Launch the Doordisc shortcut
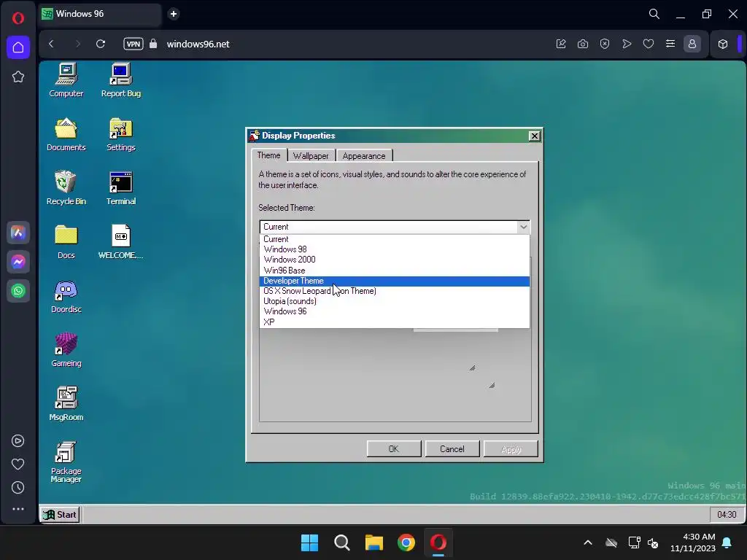Image resolution: width=747 pixels, height=560 pixels. (x=66, y=296)
